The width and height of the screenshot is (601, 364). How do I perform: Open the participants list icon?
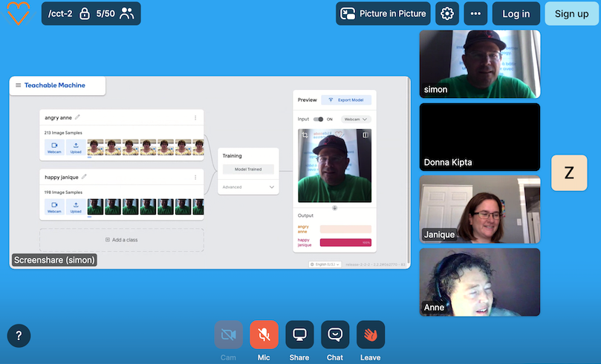pos(127,14)
